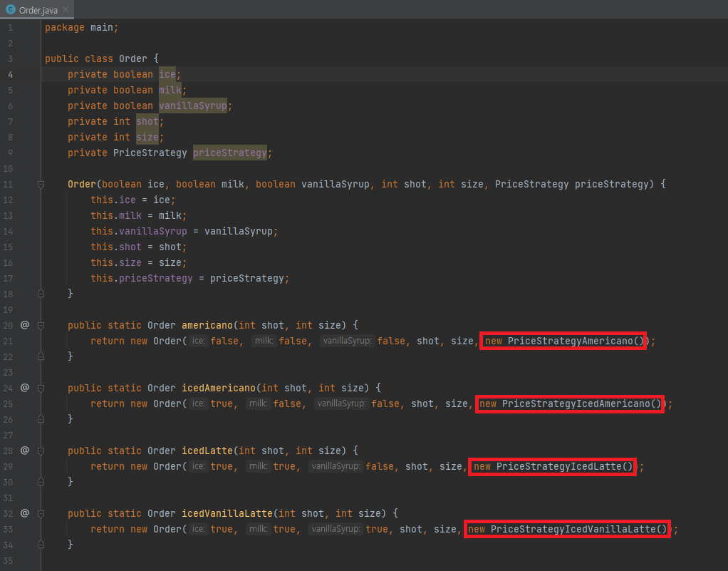728x571 pixels.
Task: Click the 'shot' field on line 7
Action: click(147, 121)
